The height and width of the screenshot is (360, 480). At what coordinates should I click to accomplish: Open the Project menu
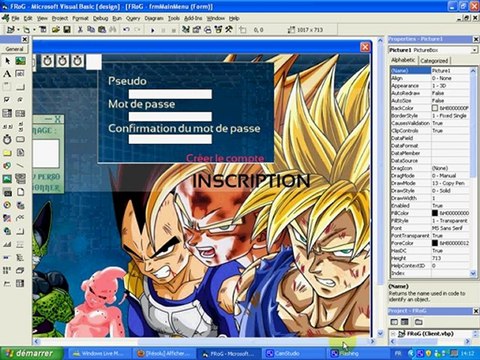coord(60,18)
